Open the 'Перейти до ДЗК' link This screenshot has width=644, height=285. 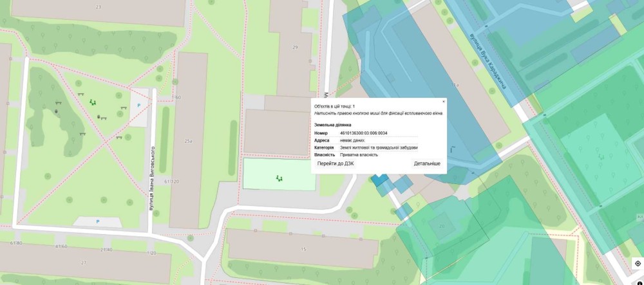(x=335, y=164)
